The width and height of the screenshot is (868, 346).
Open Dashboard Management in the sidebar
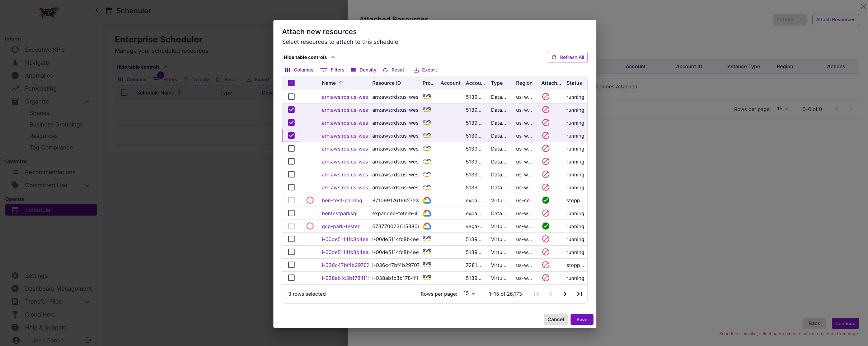[x=58, y=289]
